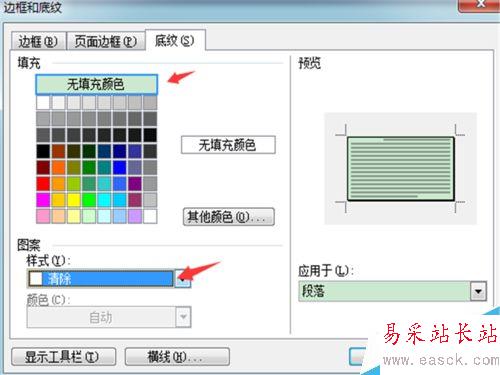Image resolution: width=500 pixels, height=375 pixels.
Task: Pick the brown fill color swatch
Action: [x=58, y=151]
